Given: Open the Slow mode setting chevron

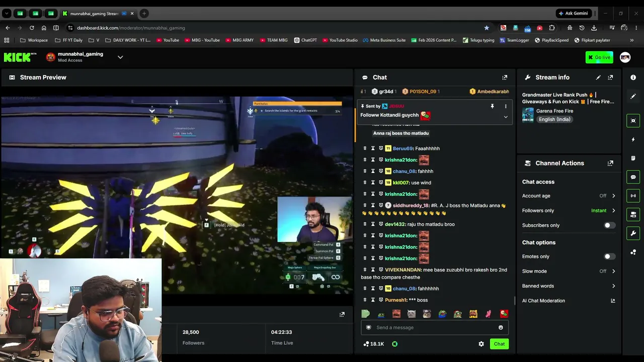Looking at the screenshot, I should 613,271.
